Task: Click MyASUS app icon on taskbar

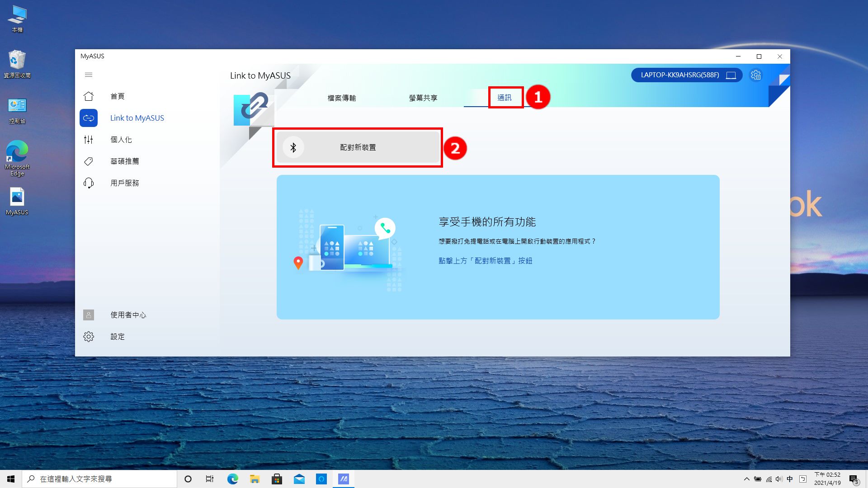Action: (344, 479)
